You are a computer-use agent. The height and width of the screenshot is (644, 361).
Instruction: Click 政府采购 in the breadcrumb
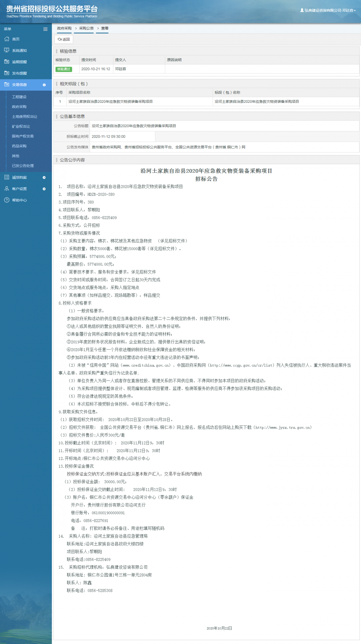click(x=64, y=28)
